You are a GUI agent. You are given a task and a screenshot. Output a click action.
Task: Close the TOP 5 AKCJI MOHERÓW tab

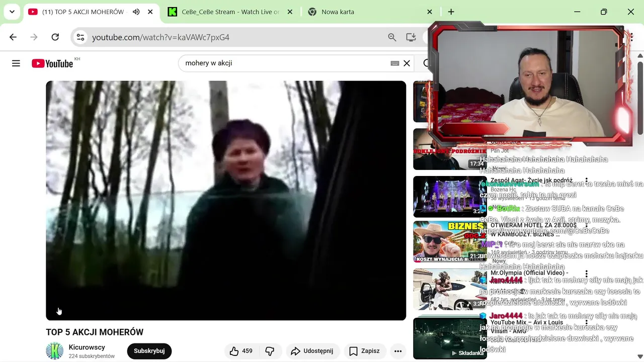150,12
